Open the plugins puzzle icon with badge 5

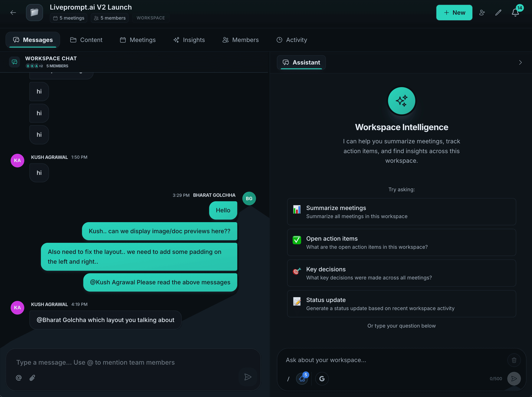(302, 378)
